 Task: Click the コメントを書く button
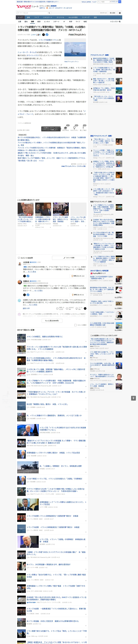69,258
